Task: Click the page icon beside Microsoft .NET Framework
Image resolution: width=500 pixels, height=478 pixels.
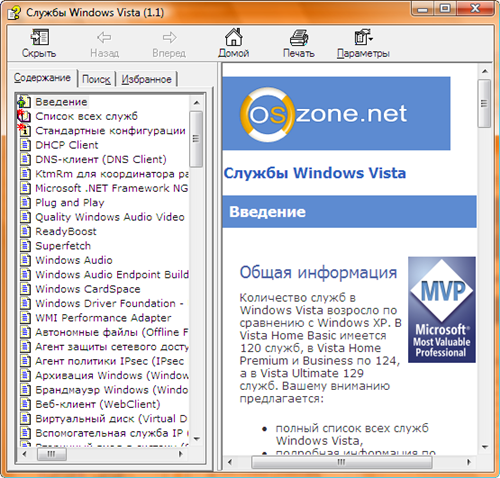Action: [x=25, y=188]
